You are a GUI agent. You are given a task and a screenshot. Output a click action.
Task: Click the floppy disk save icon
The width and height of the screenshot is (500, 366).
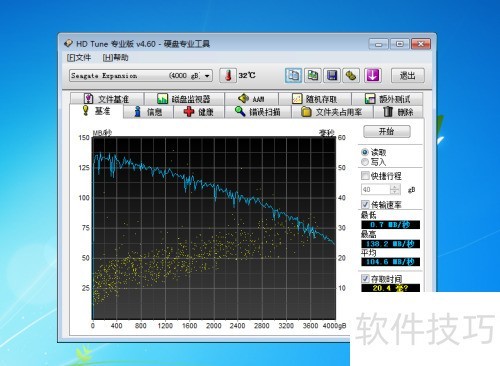332,76
